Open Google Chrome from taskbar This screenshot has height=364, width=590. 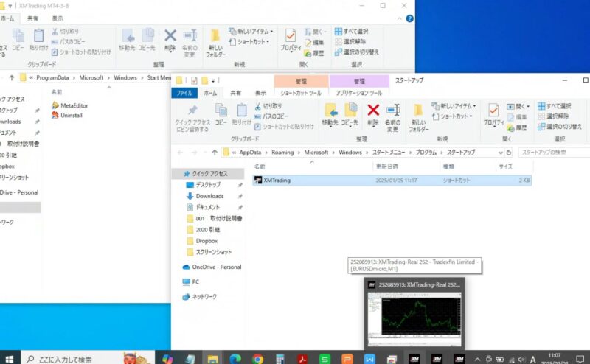[257, 359]
